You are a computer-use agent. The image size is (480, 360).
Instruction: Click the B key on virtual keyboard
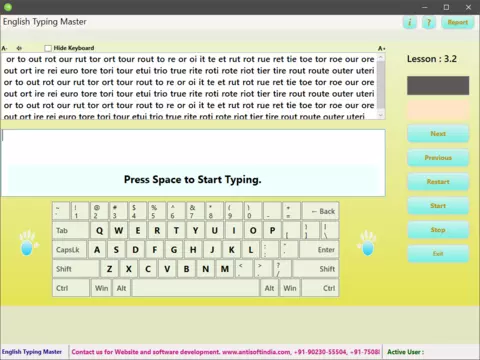pos(186,269)
